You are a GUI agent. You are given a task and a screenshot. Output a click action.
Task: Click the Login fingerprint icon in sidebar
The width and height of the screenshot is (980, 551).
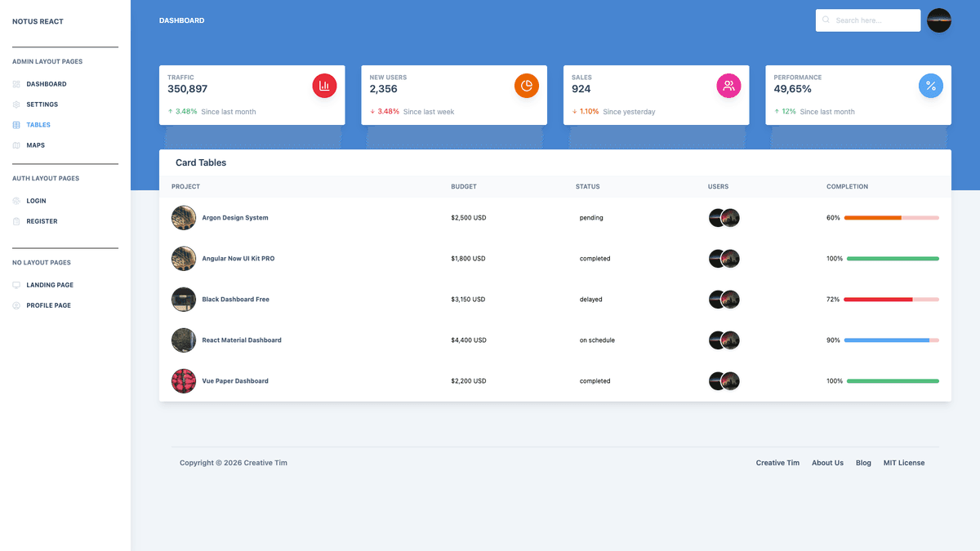[16, 201]
